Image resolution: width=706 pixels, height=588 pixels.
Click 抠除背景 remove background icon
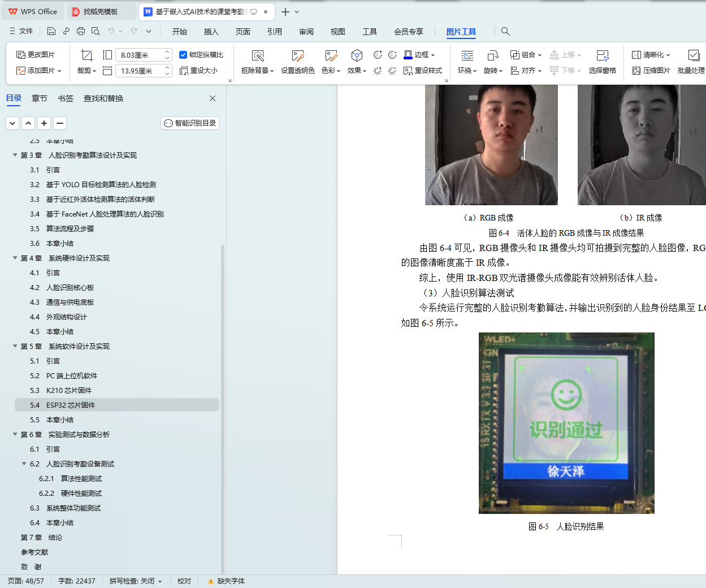point(258,55)
